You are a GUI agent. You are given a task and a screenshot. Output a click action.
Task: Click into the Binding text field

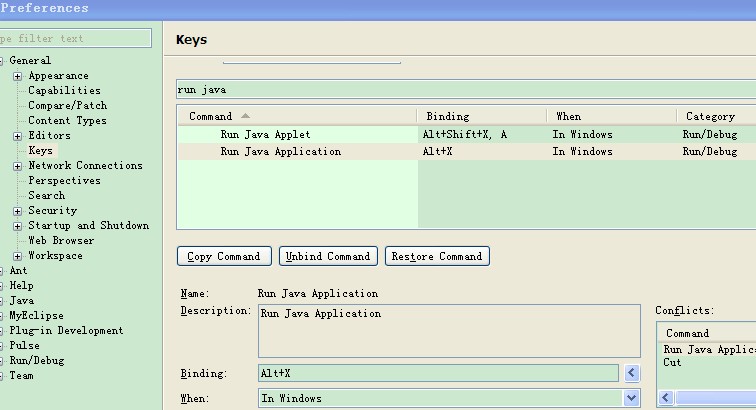coord(438,373)
